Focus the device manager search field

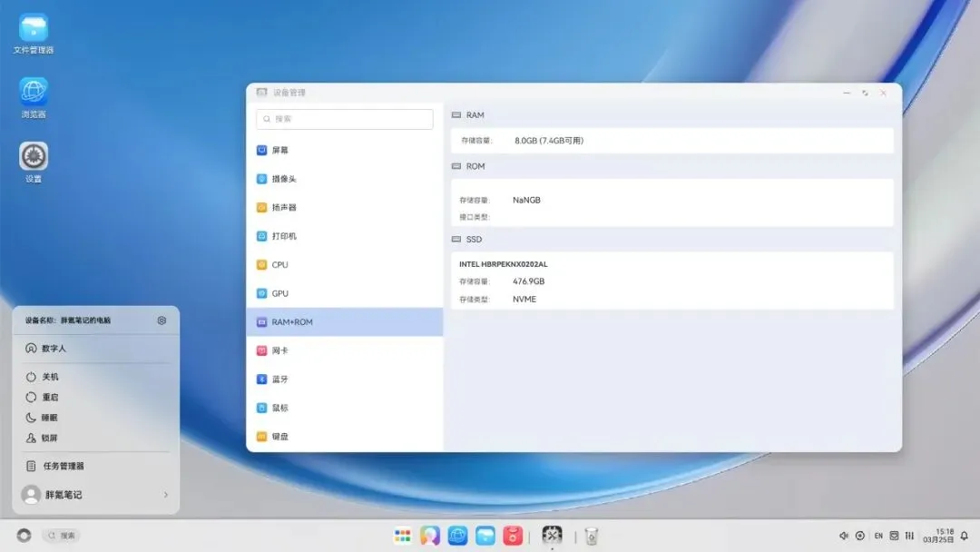click(x=345, y=119)
